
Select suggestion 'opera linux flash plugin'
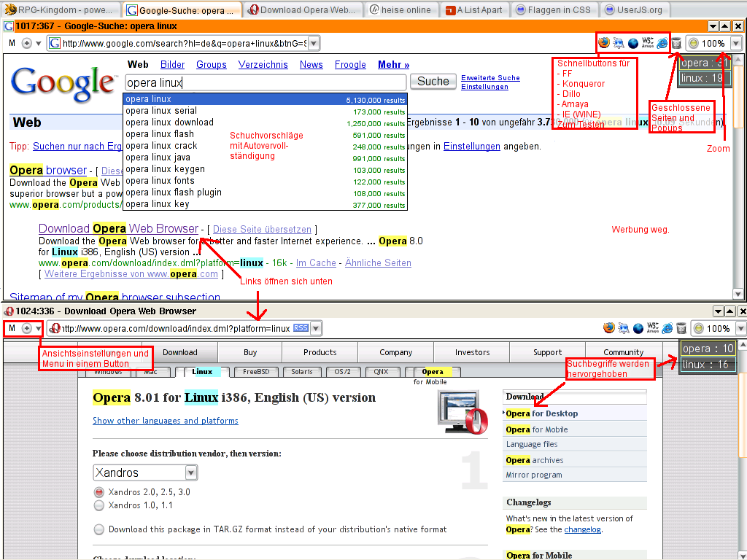(x=265, y=192)
